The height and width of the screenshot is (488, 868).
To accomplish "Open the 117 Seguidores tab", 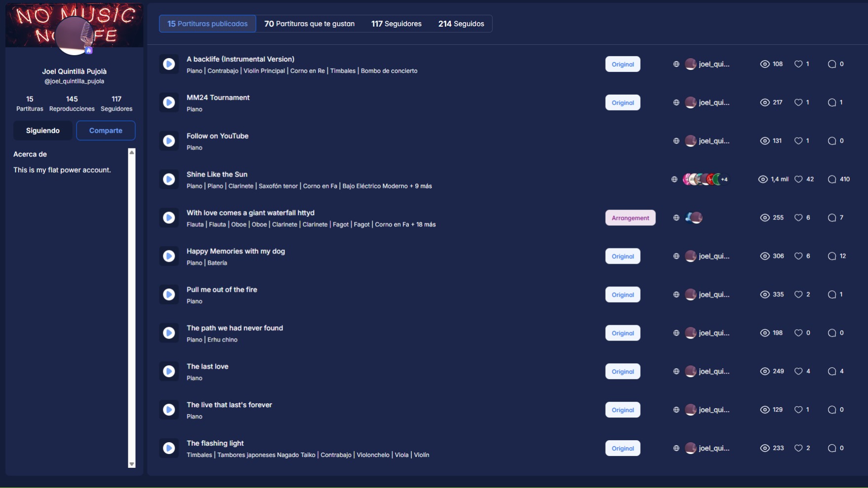I will pyautogui.click(x=396, y=24).
